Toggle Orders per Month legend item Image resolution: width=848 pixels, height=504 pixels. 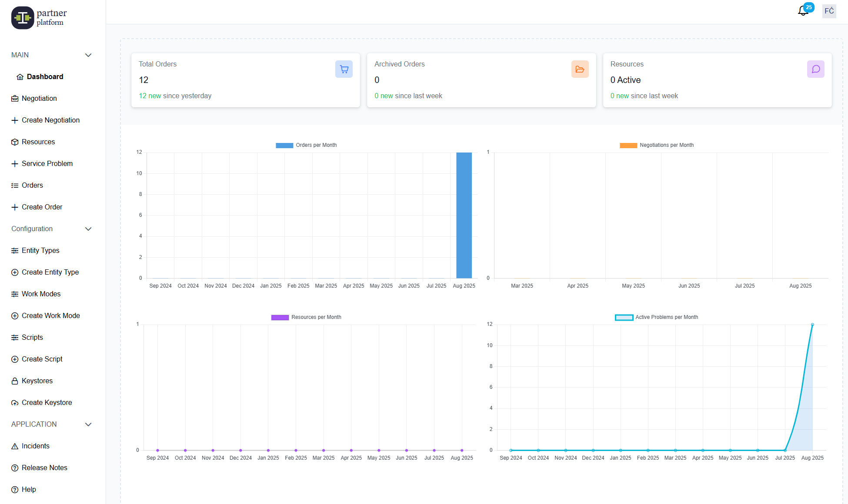(306, 145)
